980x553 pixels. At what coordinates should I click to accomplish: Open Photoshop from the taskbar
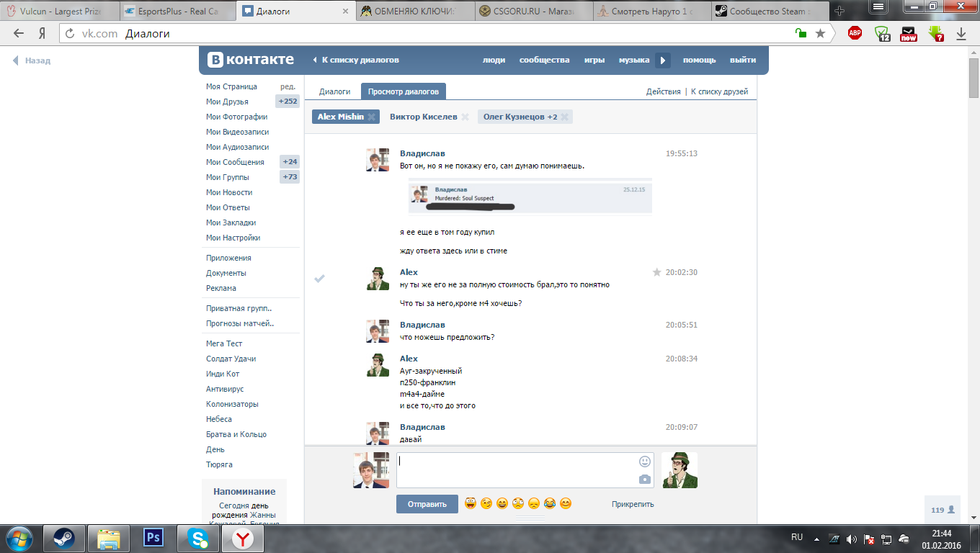[x=153, y=538]
